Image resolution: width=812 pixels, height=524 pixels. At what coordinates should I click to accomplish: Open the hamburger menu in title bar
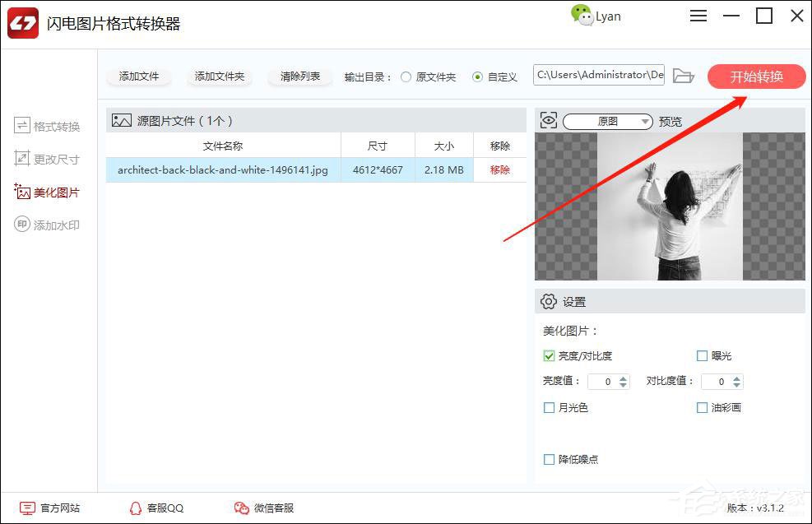[x=698, y=16]
